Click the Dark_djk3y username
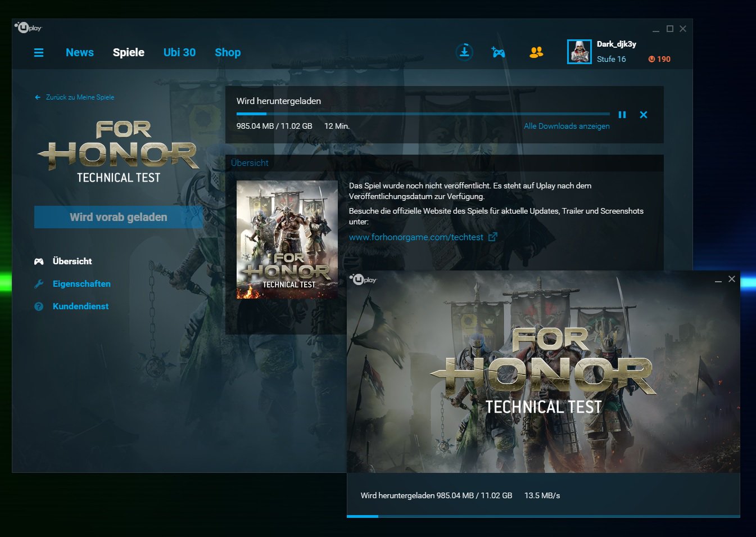This screenshot has width=756, height=537. [x=617, y=44]
